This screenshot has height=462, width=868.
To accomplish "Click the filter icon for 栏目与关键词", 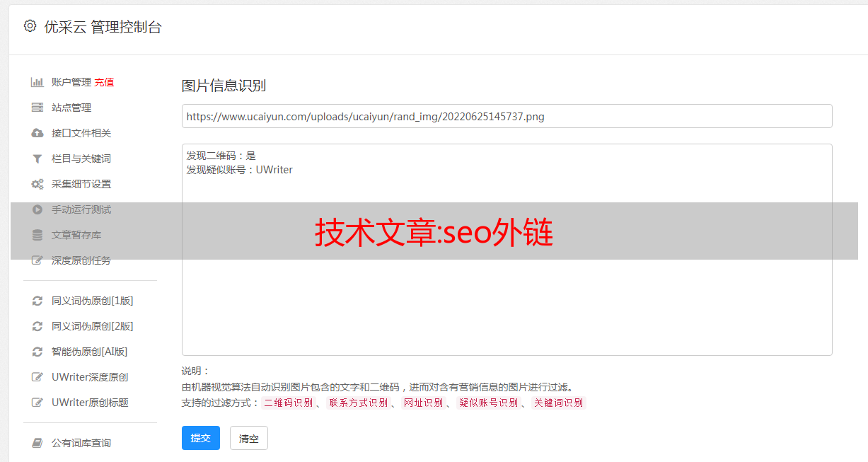I will tap(37, 158).
